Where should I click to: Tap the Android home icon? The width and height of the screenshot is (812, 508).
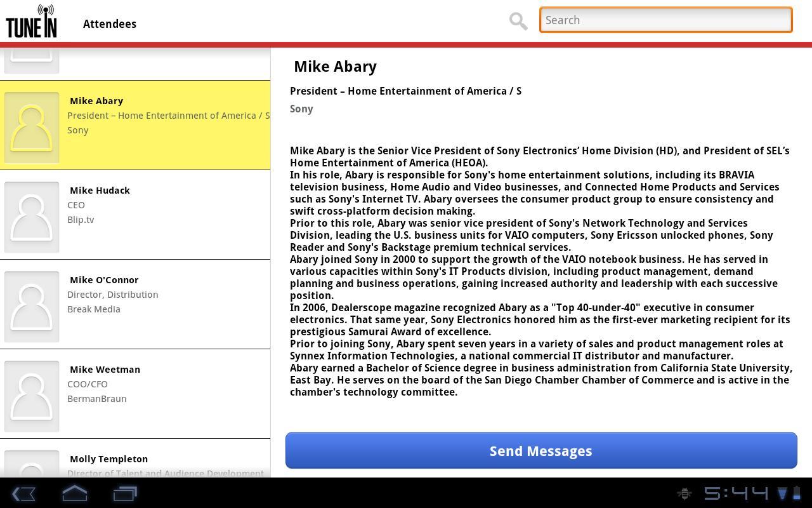point(74,493)
